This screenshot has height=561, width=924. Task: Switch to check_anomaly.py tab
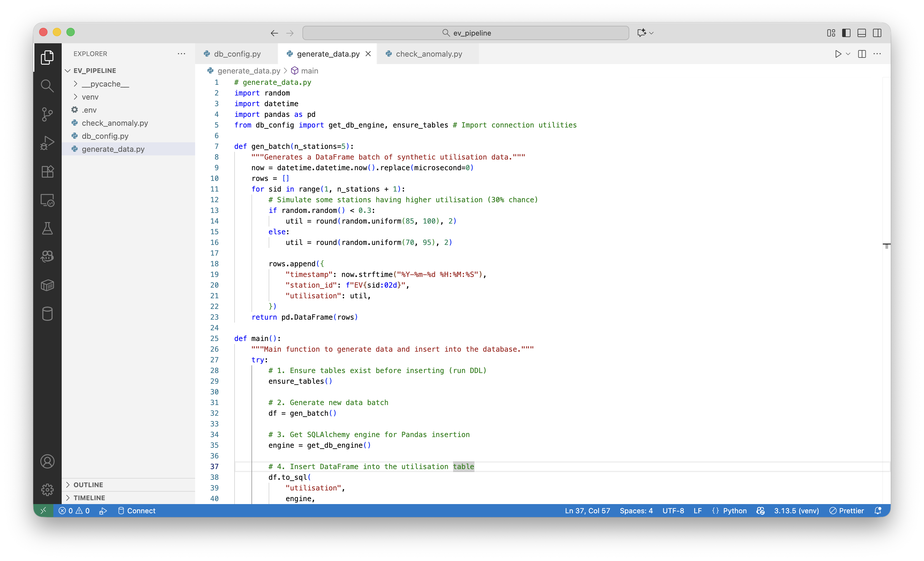coord(428,54)
